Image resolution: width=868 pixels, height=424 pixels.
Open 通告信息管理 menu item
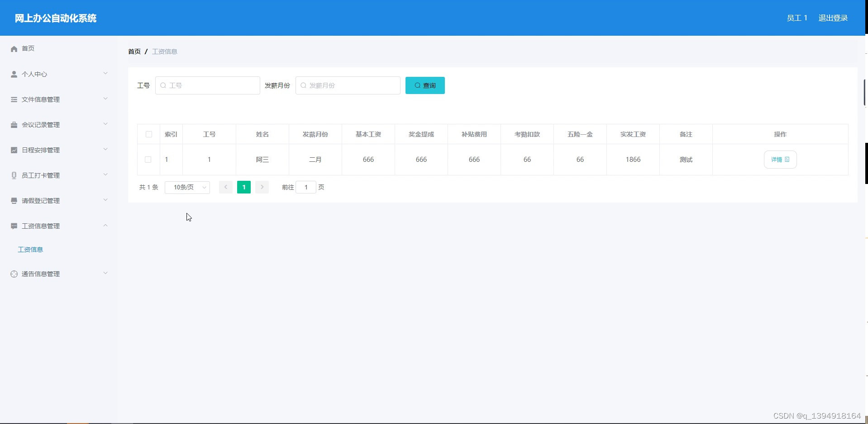59,274
